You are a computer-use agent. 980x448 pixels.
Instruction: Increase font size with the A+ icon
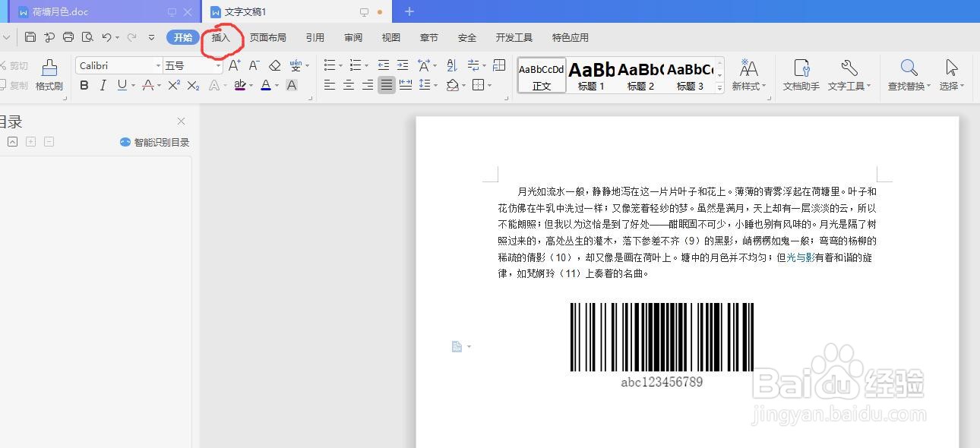(234, 65)
